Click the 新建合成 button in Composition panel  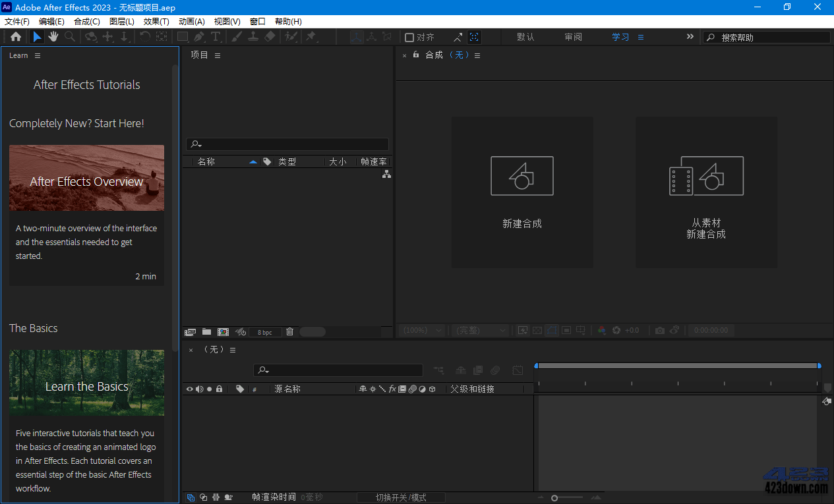tap(521, 192)
